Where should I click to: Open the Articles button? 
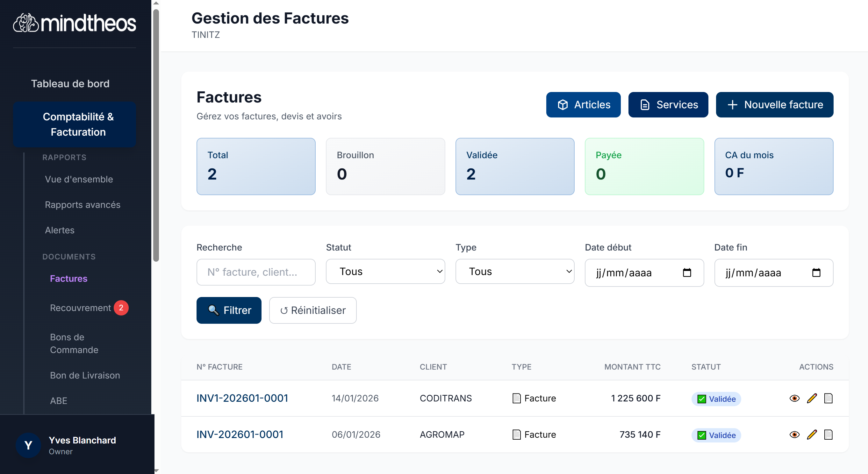(583, 105)
